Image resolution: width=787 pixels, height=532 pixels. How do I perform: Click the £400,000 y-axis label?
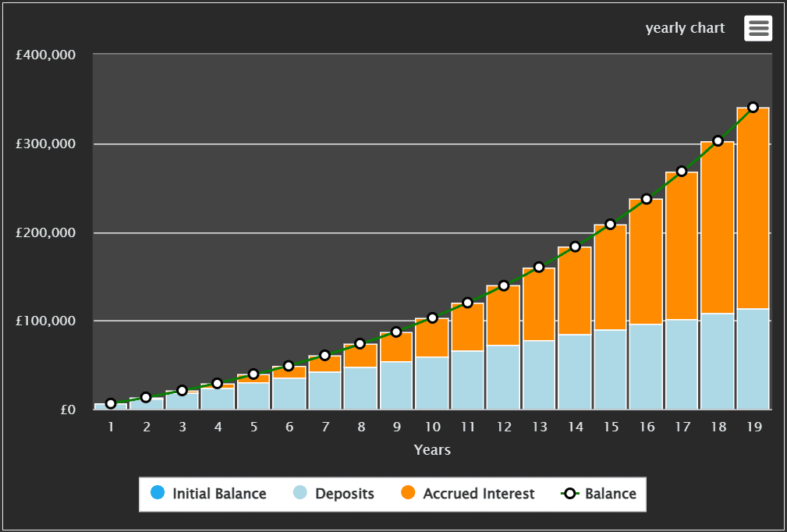coord(46,55)
